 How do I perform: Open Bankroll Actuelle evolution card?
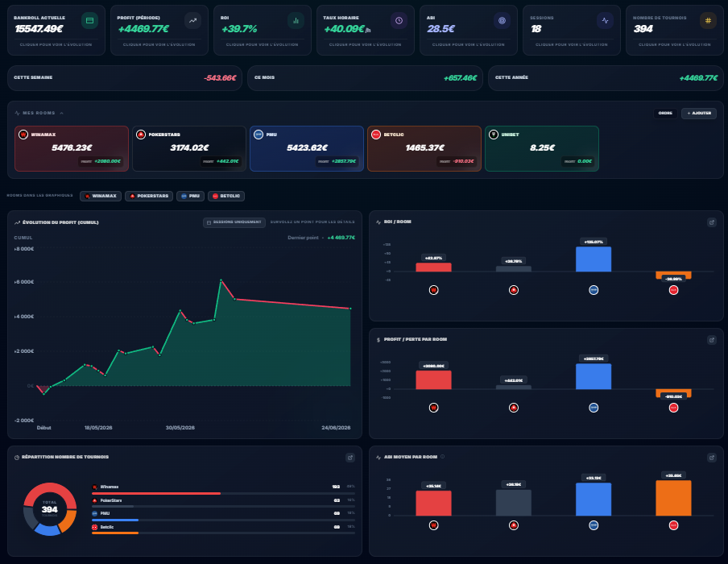(x=56, y=30)
